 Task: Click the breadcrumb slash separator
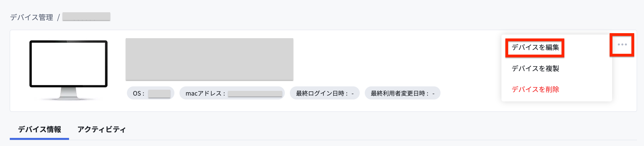tap(58, 18)
